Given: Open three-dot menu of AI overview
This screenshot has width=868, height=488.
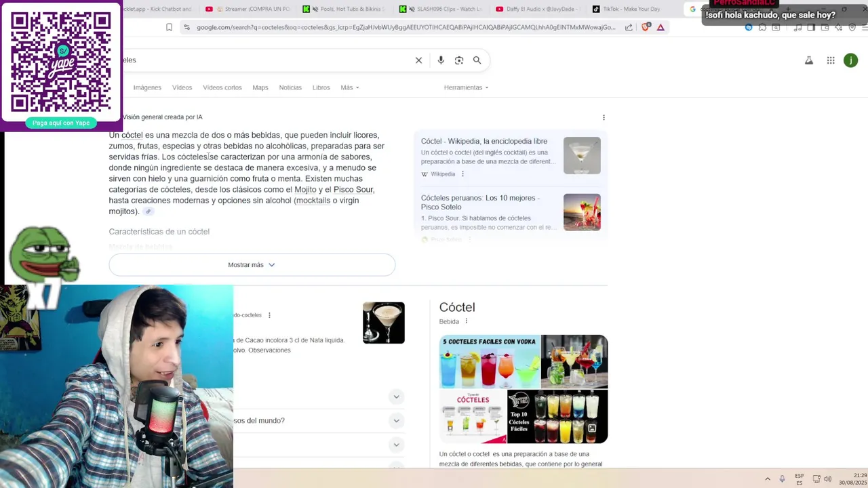Looking at the screenshot, I should click(604, 117).
